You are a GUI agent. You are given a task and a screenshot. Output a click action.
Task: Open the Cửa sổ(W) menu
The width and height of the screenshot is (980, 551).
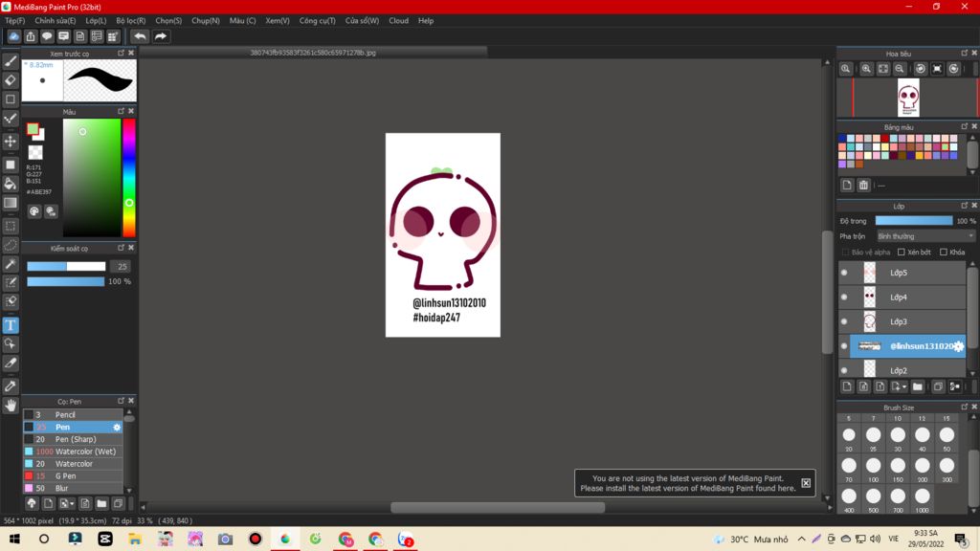tap(362, 21)
